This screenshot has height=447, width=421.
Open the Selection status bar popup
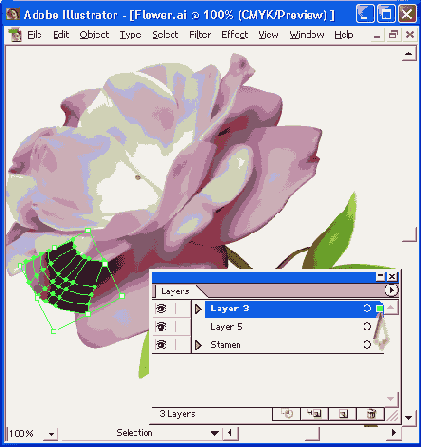[x=215, y=433]
